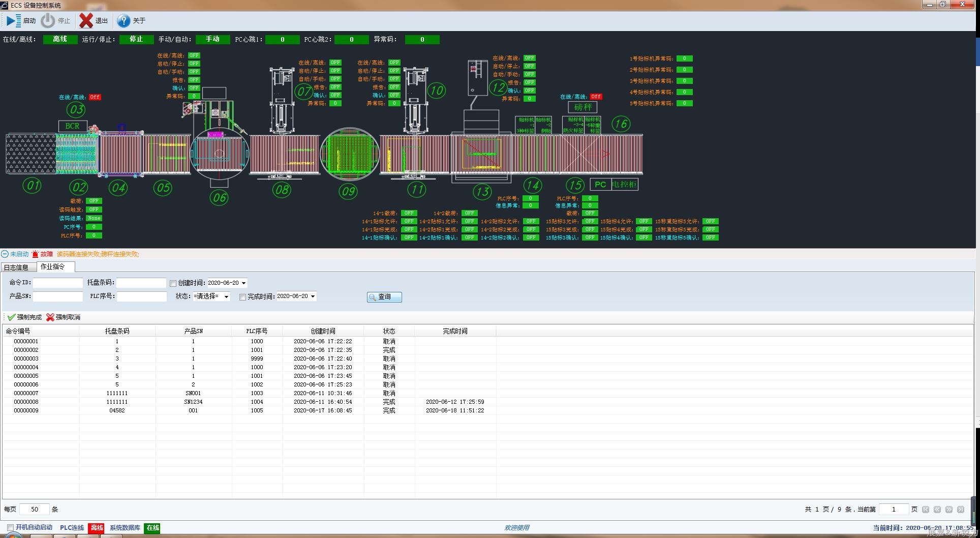
Task: Click the 启动 start icon in toolbar
Action: pyautogui.click(x=14, y=20)
